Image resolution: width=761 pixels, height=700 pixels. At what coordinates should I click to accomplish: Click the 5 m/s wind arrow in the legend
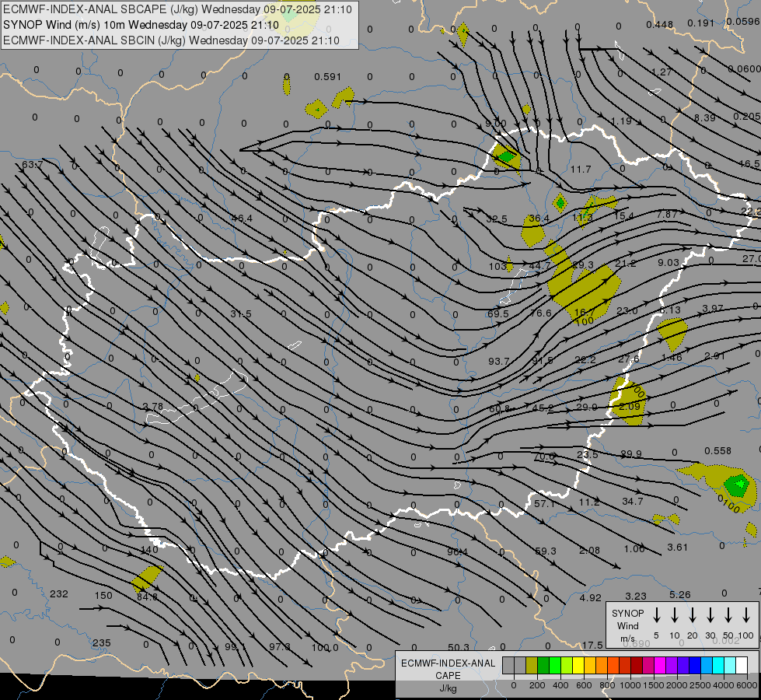coord(657,615)
